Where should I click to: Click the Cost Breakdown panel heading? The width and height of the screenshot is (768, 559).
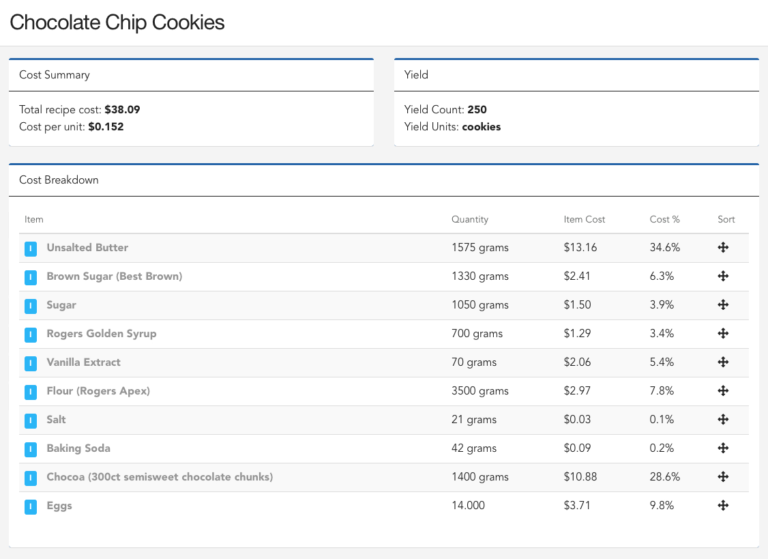click(x=59, y=180)
